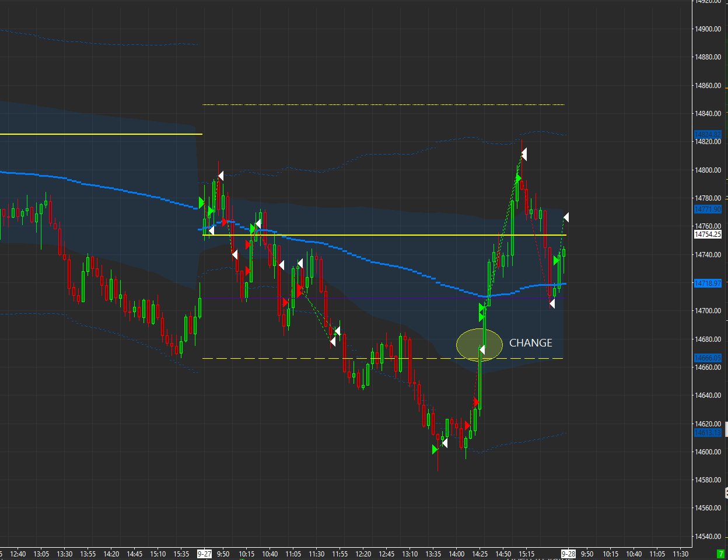Click the green 7 indicator box

coord(720,554)
